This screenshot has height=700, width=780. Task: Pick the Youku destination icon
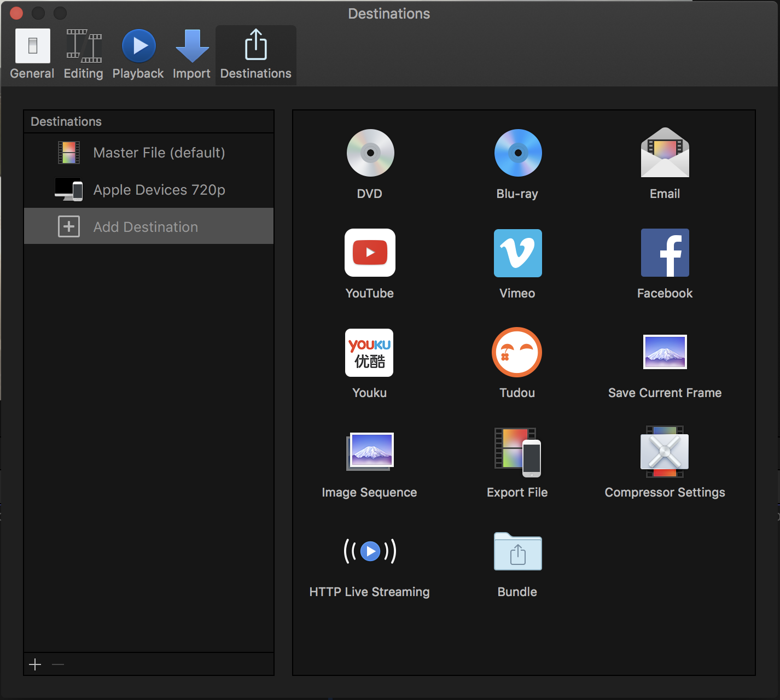369,353
